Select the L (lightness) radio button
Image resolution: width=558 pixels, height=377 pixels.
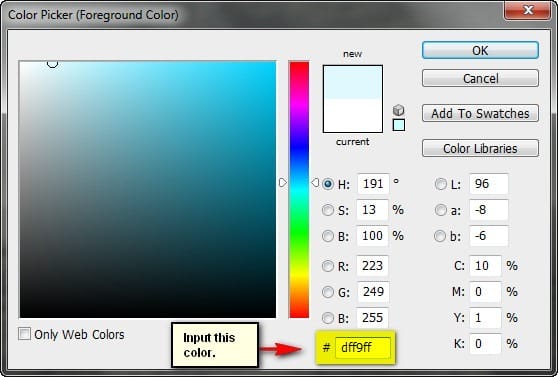pos(441,184)
